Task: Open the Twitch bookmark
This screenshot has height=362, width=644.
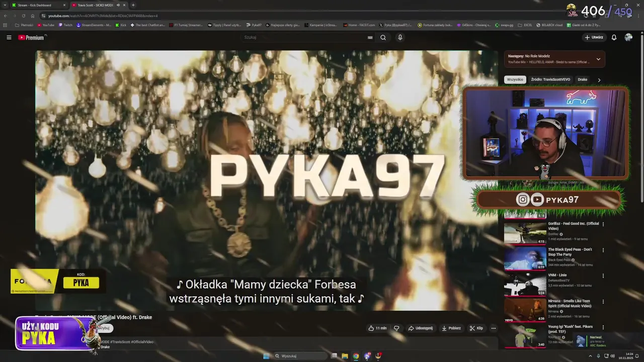Action: pyautogui.click(x=65, y=25)
